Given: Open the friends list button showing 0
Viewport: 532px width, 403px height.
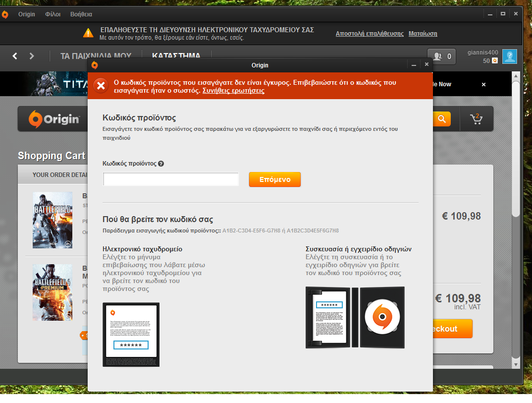Looking at the screenshot, I should (x=441, y=57).
